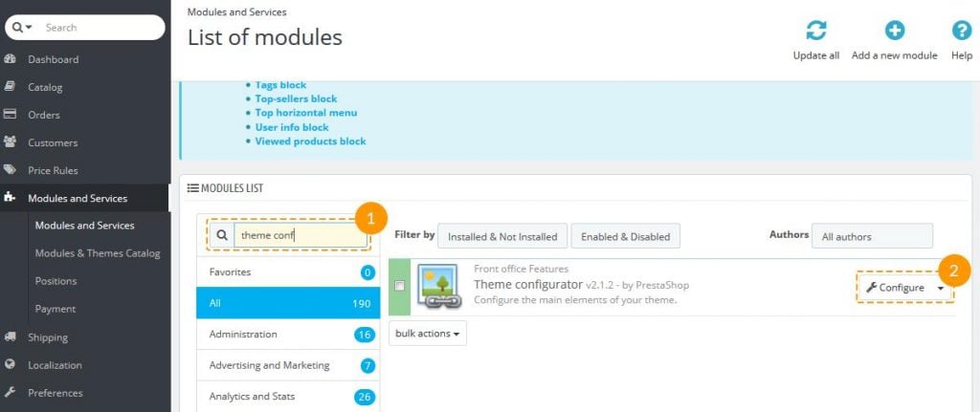The height and width of the screenshot is (412, 980).
Task: Expand the arrow beside the Configure button
Action: (941, 288)
